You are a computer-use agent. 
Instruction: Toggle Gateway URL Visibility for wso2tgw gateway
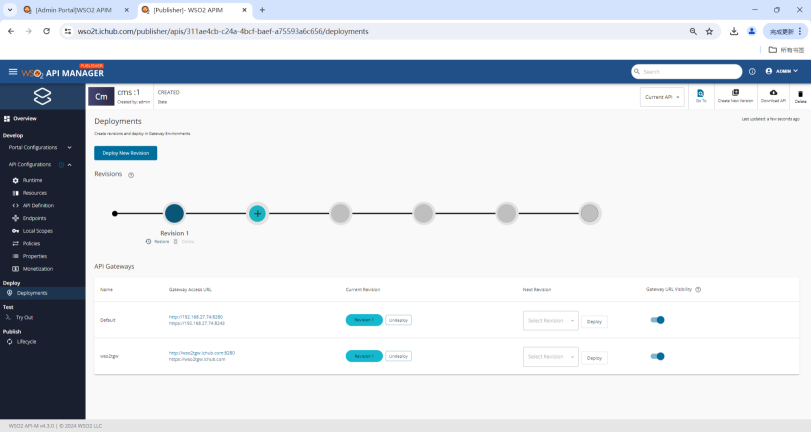coord(658,356)
